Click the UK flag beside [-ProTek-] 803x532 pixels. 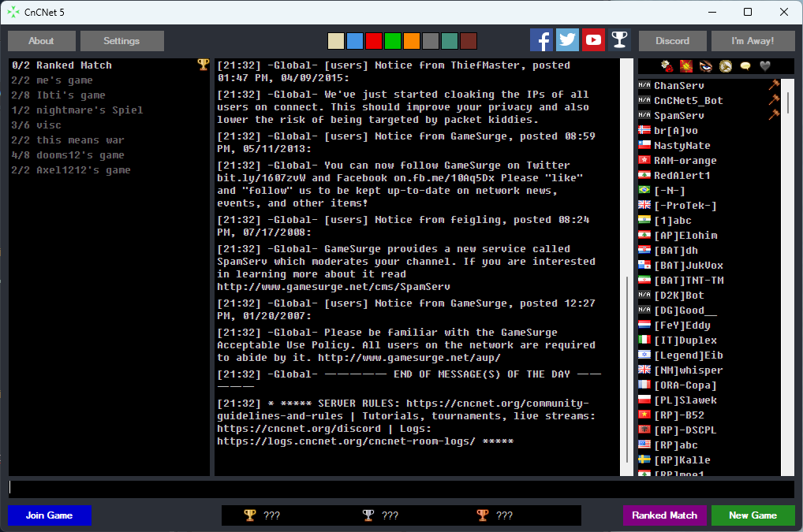(x=644, y=205)
